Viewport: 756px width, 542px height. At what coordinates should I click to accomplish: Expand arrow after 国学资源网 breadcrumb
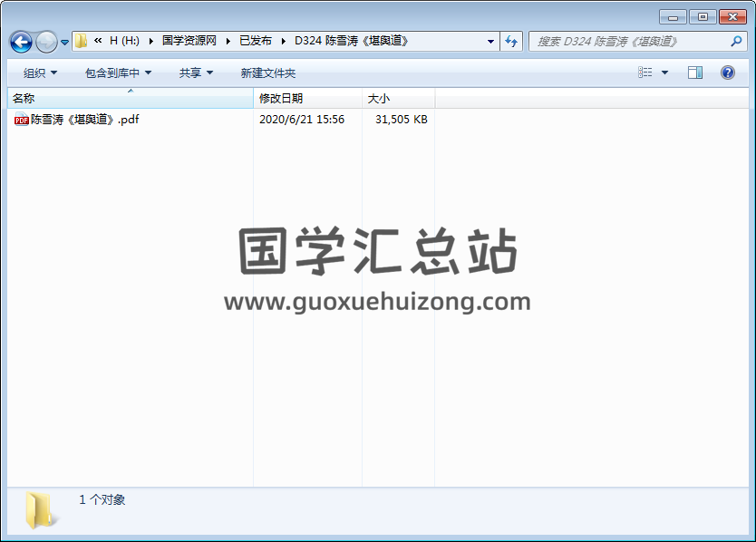(x=228, y=41)
